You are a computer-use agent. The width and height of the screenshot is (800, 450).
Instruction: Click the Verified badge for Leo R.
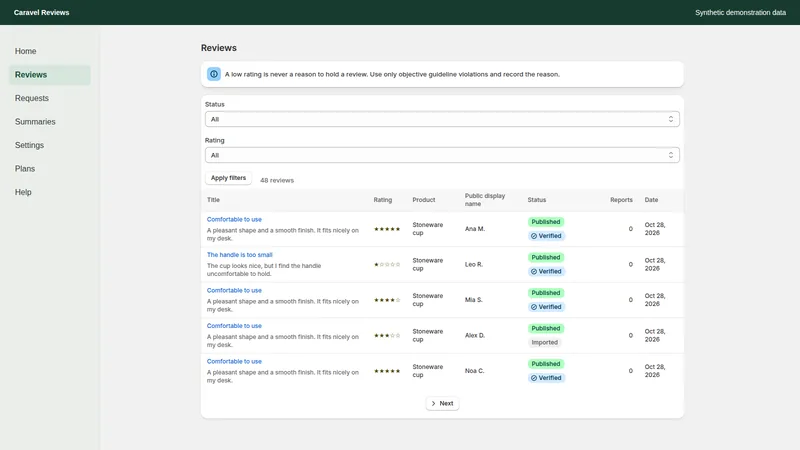(546, 271)
